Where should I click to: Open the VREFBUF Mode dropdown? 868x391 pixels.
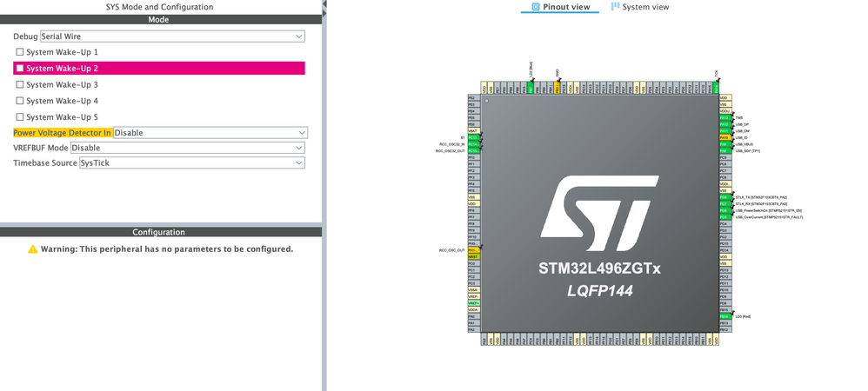pos(188,148)
